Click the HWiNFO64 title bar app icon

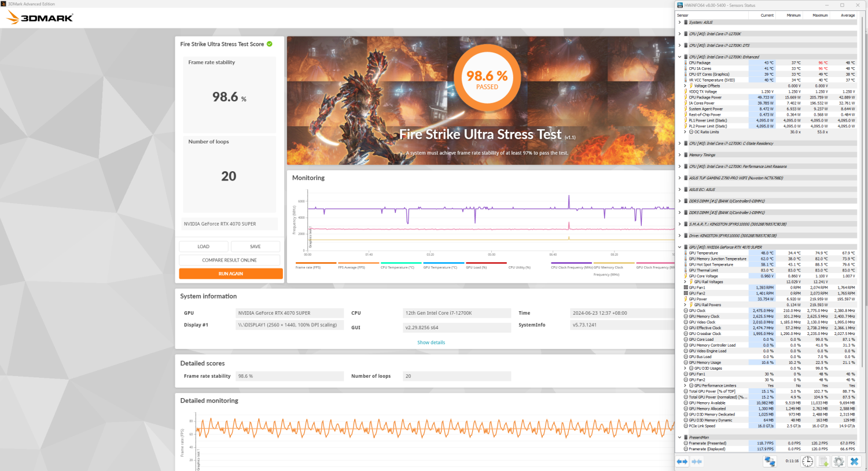(x=681, y=5)
